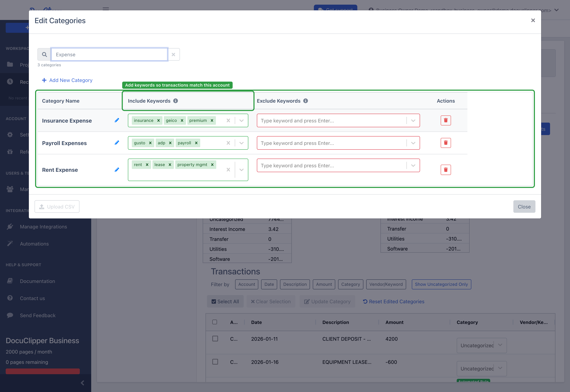Clear the category search field
This screenshot has width=570, height=392.
tap(173, 55)
